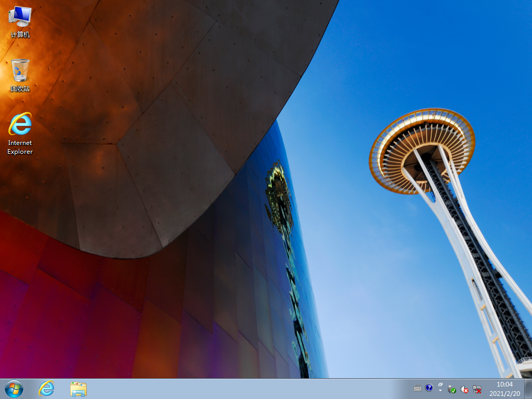The image size is (532, 399).
Task: Click the Safely Remove Hardware icon
Action: pyautogui.click(x=451, y=389)
